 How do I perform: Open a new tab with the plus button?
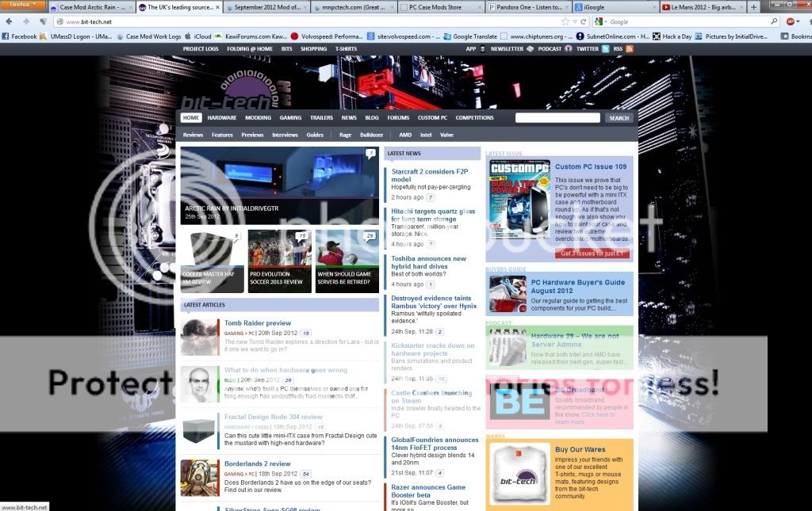click(753, 7)
